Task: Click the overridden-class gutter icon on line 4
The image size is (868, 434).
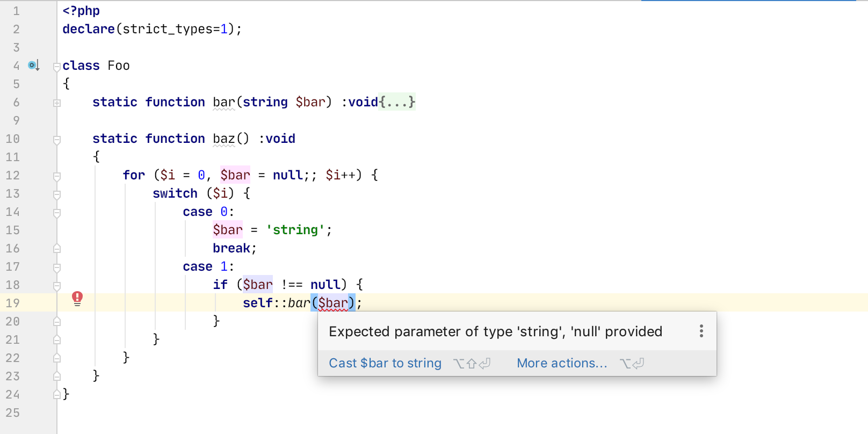Action: 34,66
